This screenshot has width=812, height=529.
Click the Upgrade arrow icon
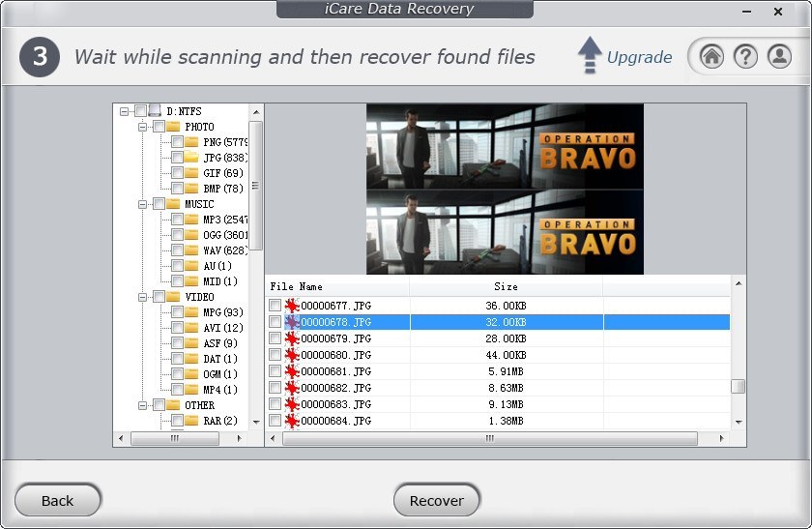tap(590, 55)
